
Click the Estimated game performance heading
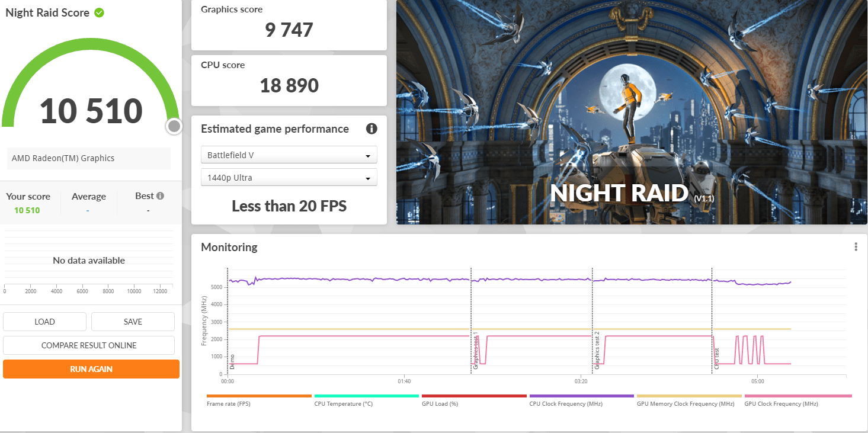pos(275,129)
